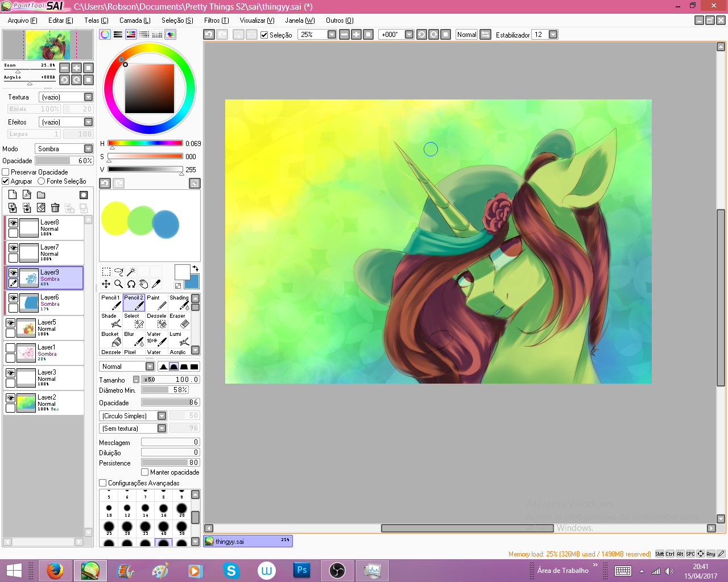Create a new layer folder

point(41,195)
